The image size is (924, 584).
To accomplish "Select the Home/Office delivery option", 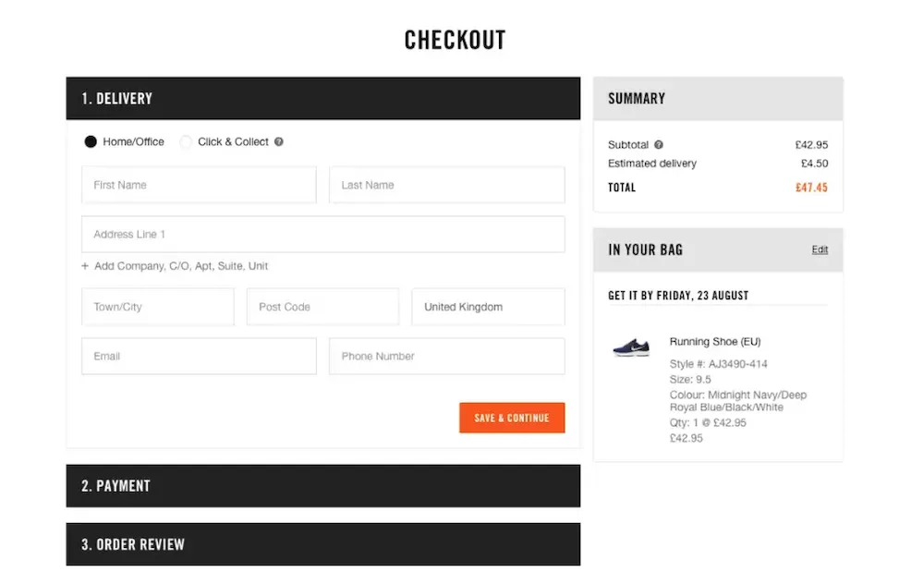I will (x=91, y=142).
